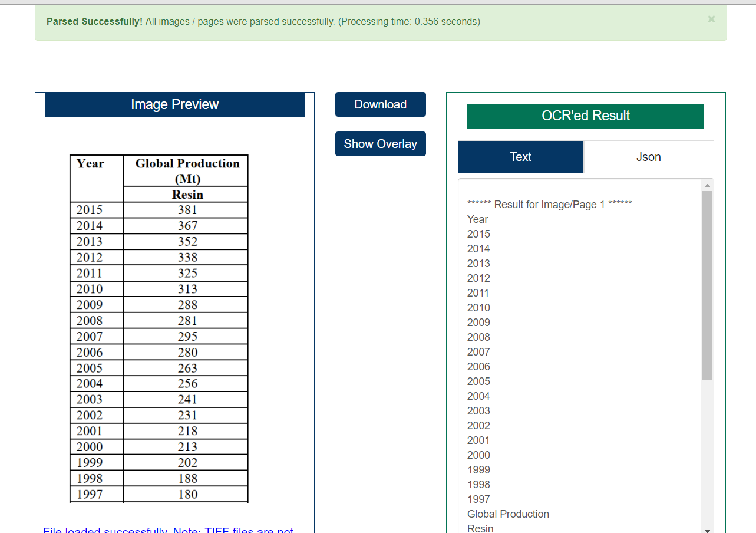The height and width of the screenshot is (533, 756).
Task: Click the 'Resin' subheader in preview table
Action: [187, 195]
